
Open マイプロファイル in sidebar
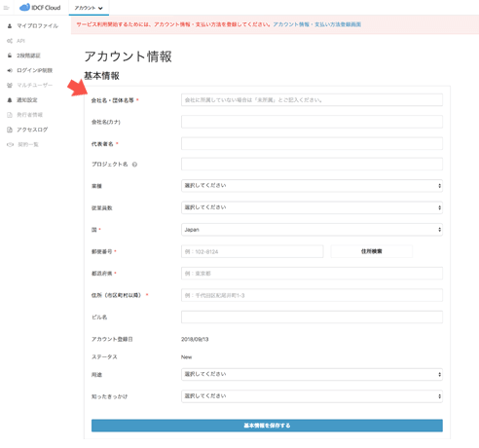[38, 26]
